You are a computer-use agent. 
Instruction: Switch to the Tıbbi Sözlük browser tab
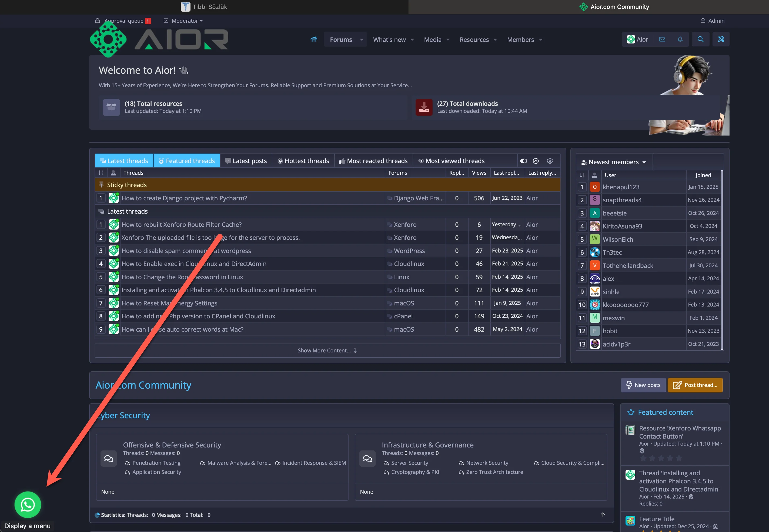[204, 7]
